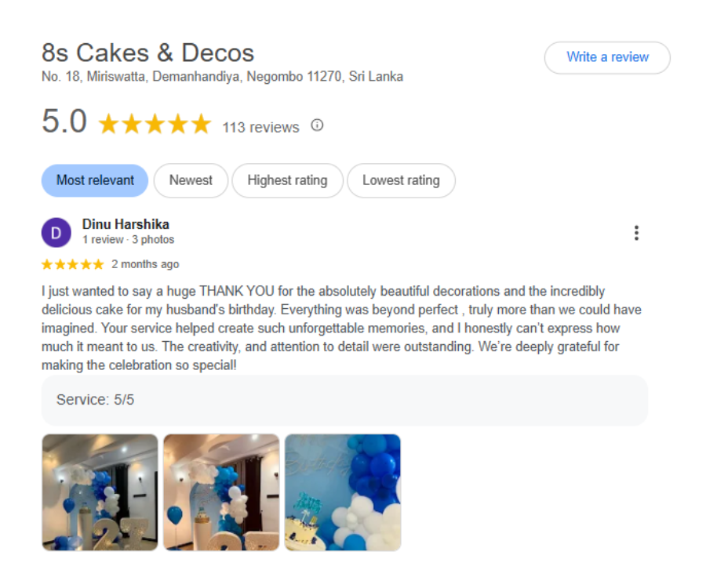The width and height of the screenshot is (706, 588).
Task: Open second photo with balloon arch
Action: point(221,492)
